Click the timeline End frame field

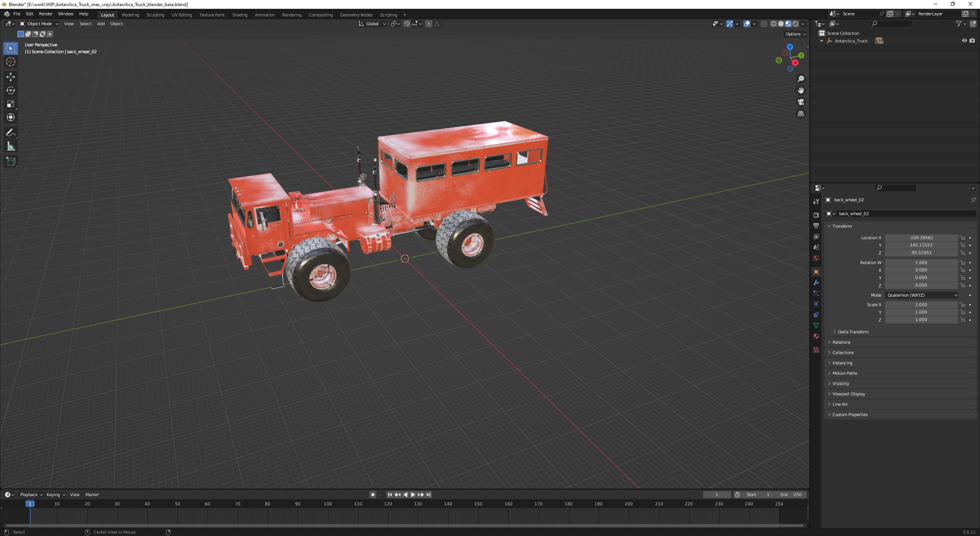coord(791,495)
